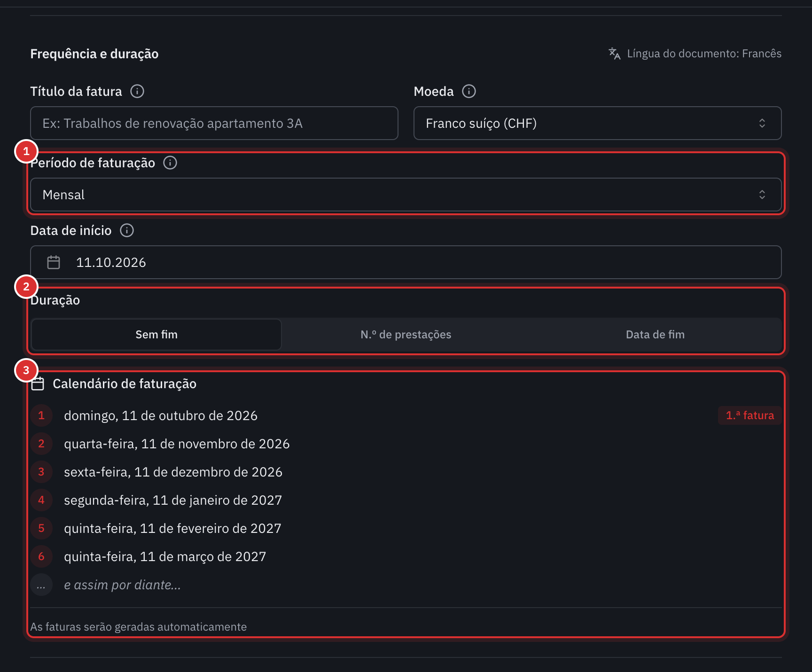Select segunda-feira, 11 de janeiro de 2027
This screenshot has width=812, height=672.
[x=406, y=500]
